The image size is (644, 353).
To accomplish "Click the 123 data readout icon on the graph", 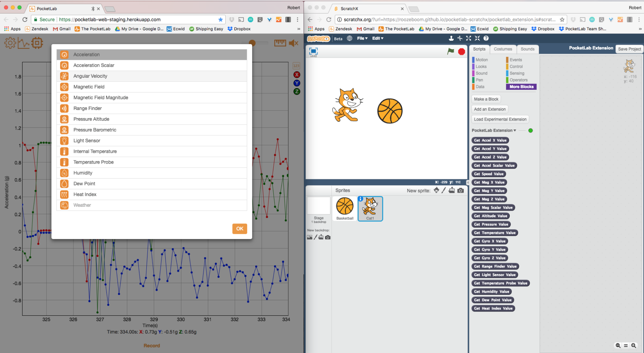I will [296, 65].
